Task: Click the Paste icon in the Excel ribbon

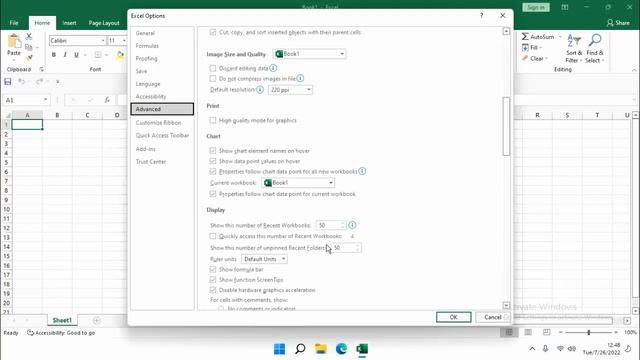Action: (x=14, y=42)
